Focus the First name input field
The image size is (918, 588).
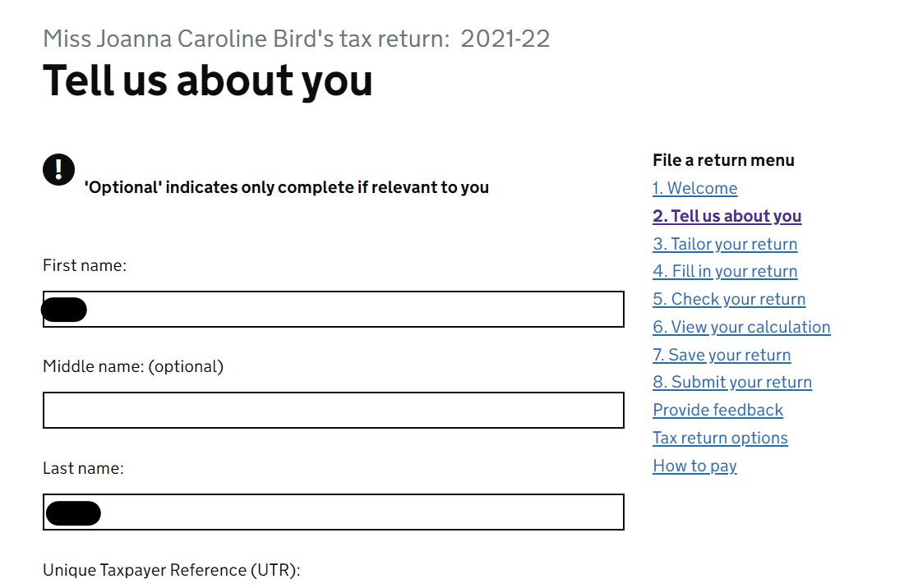[333, 309]
